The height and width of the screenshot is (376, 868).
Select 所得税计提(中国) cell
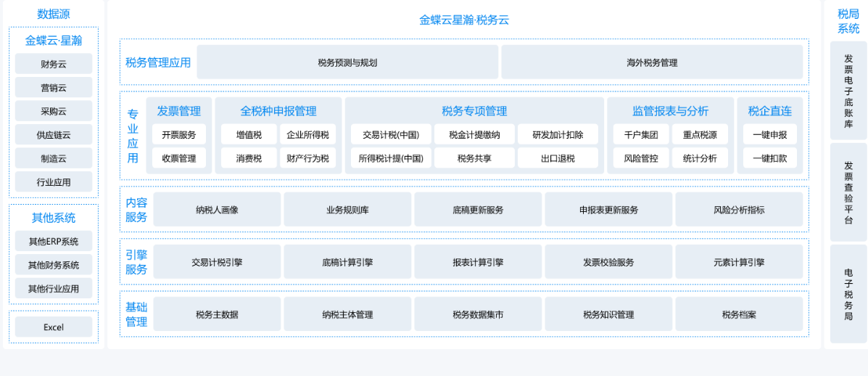(391, 158)
